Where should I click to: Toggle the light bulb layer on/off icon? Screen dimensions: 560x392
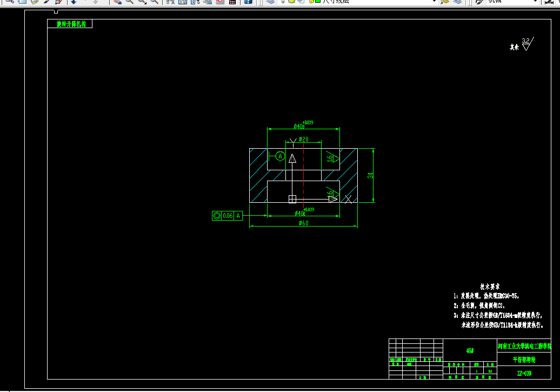point(283,2)
